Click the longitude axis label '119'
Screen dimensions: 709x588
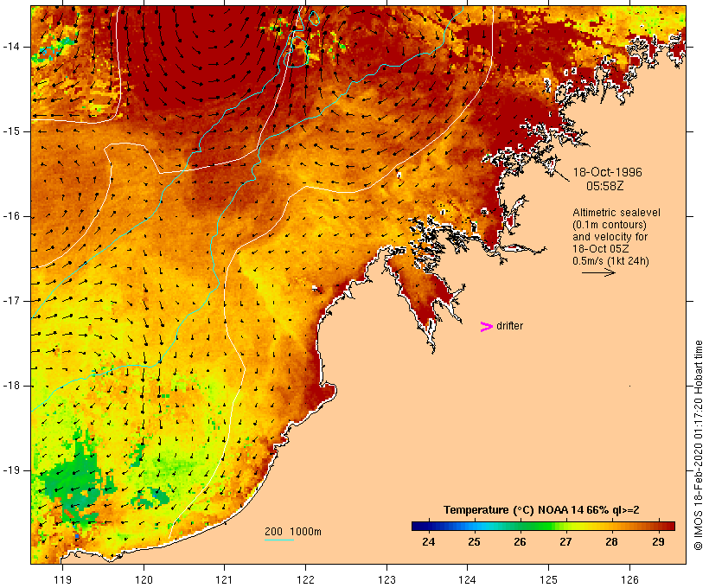coord(62,579)
